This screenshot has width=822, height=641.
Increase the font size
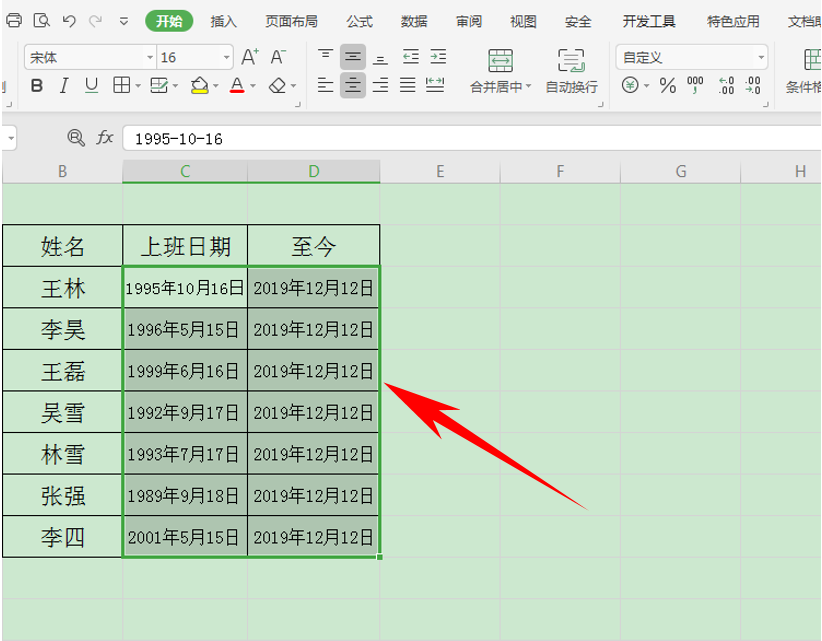point(249,56)
